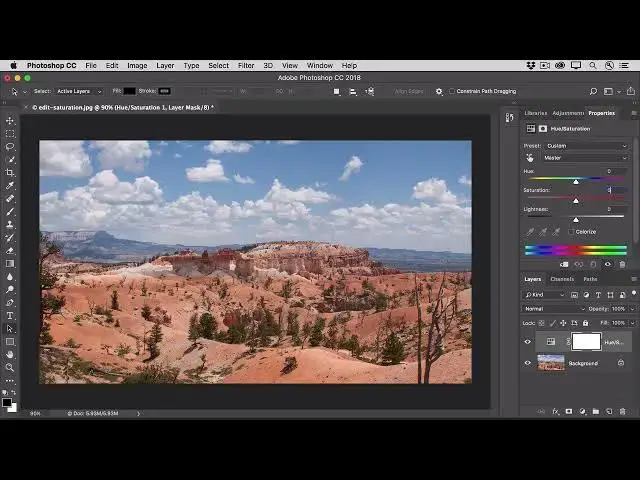Click the foreground color swatch

[x=7, y=403]
